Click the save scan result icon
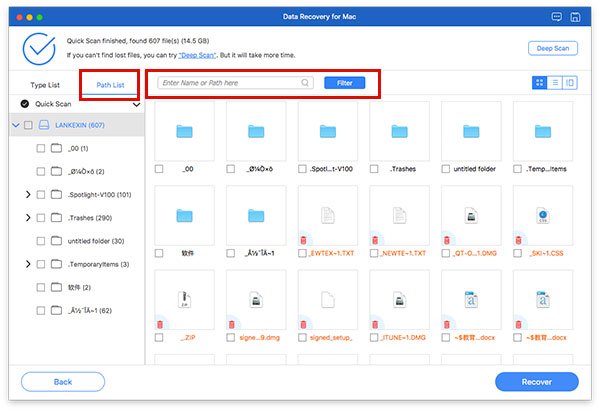 click(x=575, y=17)
